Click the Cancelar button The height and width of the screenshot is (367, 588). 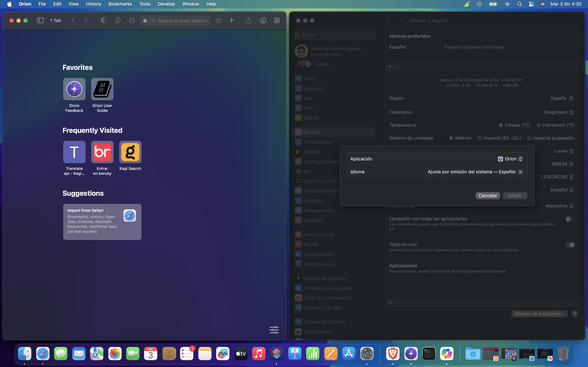487,196
